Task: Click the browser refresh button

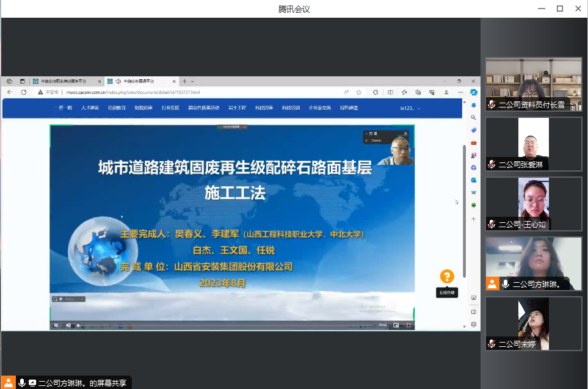Action: tap(24, 92)
